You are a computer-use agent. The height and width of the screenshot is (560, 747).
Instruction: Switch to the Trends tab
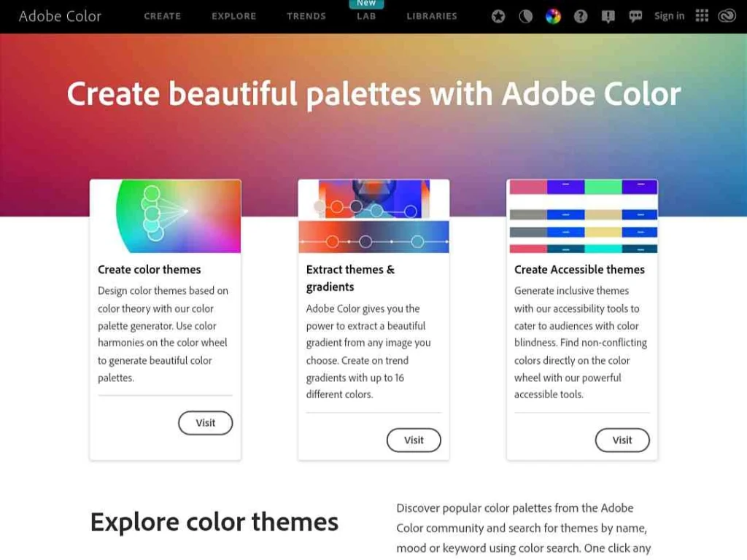(x=306, y=16)
